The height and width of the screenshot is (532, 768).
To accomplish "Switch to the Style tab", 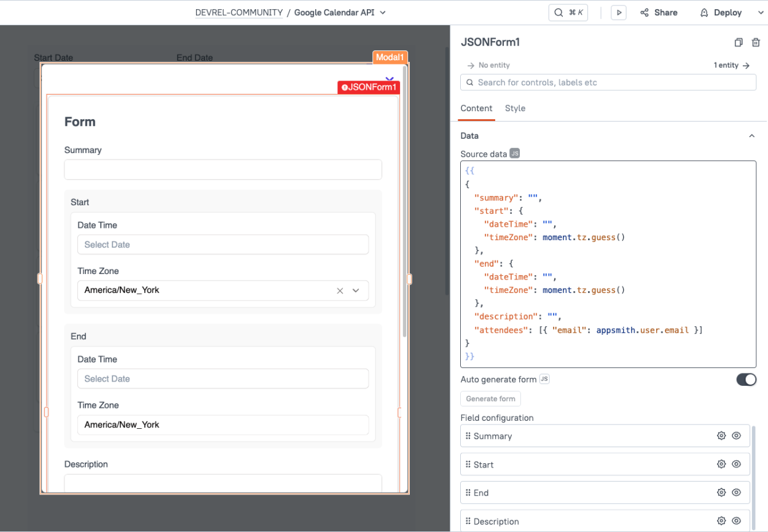I will tap(515, 108).
